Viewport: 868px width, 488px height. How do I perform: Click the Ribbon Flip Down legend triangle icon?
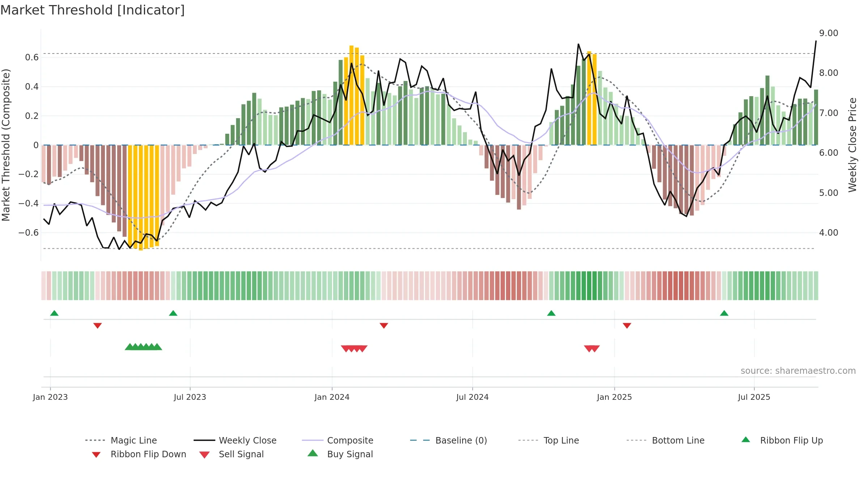tap(96, 455)
